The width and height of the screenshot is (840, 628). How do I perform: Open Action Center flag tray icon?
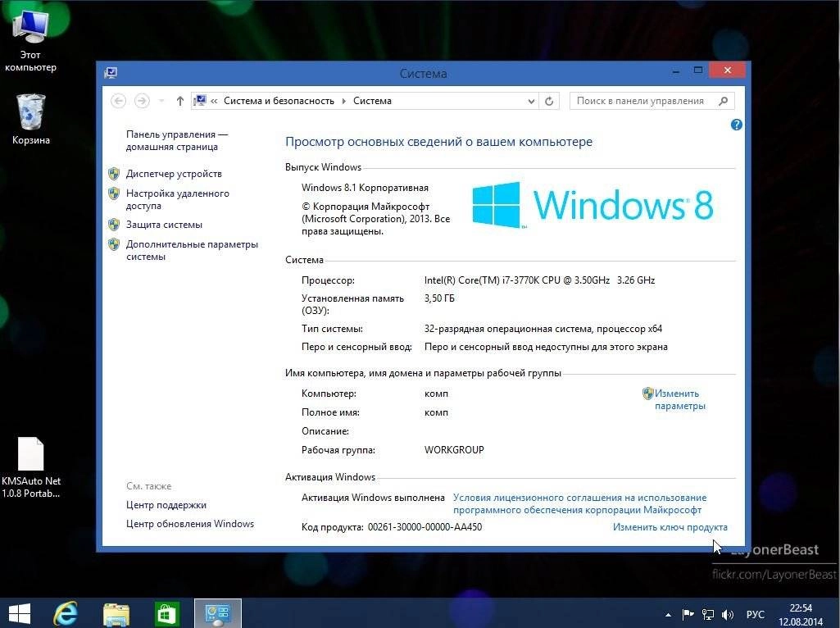[x=688, y=615]
